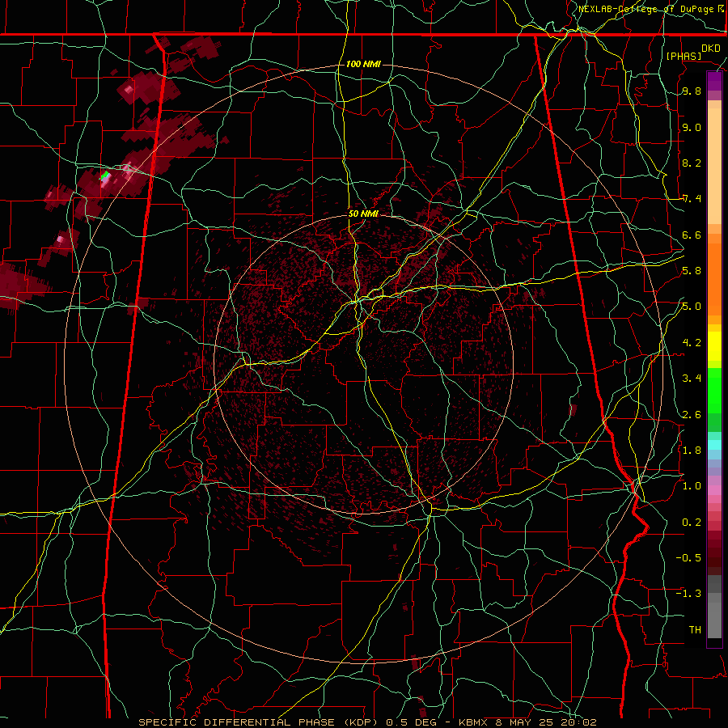This screenshot has width=728, height=728.
Task: Click the 7.4 value on the color scale
Action: tap(692, 199)
